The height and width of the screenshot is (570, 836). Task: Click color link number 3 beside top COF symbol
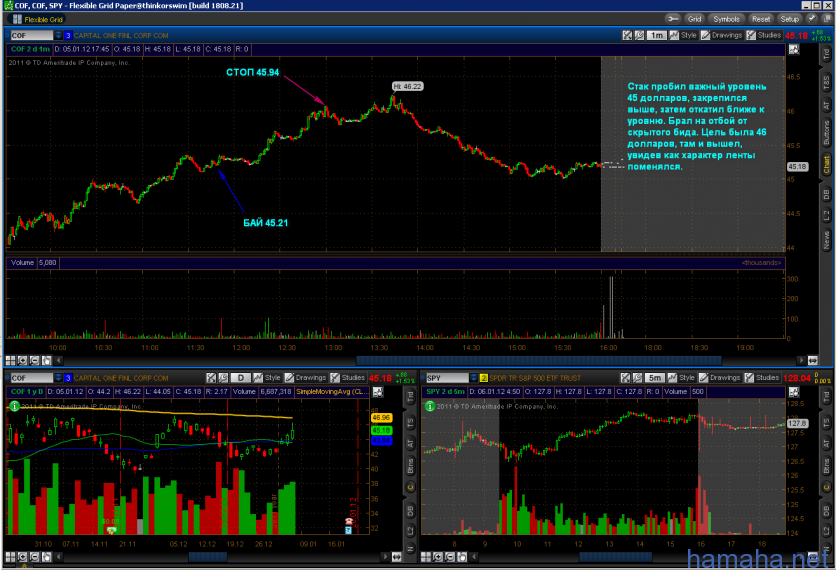pos(67,35)
